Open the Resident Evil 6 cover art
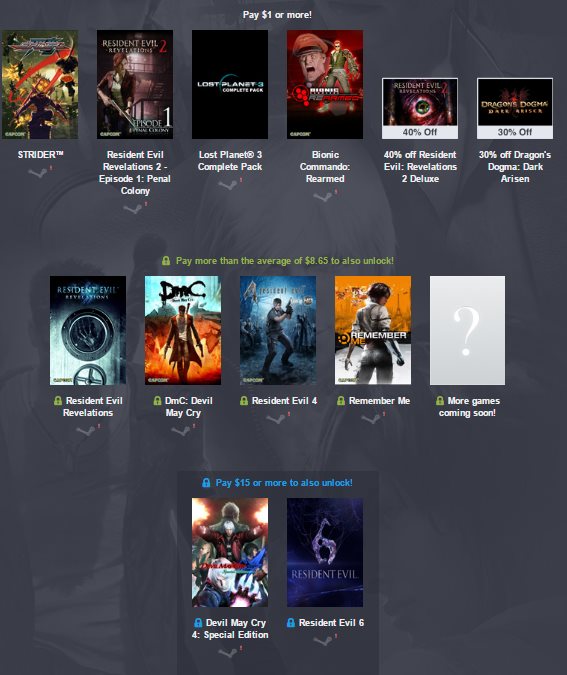Image resolution: width=567 pixels, height=675 pixels. pyautogui.click(x=325, y=552)
